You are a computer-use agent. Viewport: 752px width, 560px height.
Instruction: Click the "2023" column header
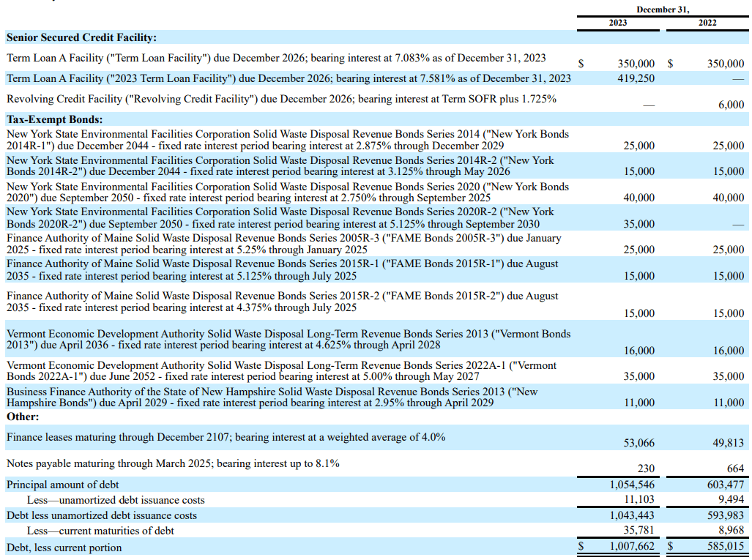[617, 23]
